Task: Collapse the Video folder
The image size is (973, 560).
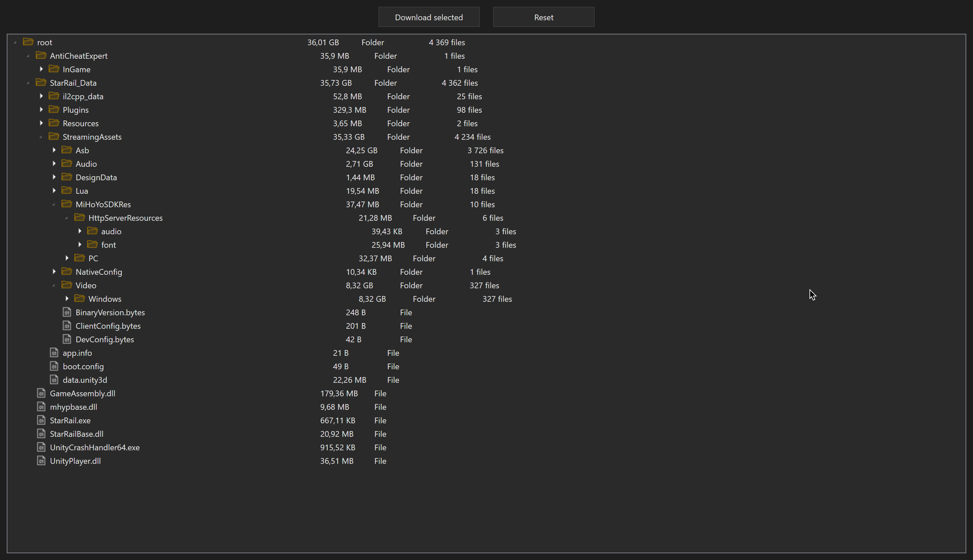Action: [x=53, y=285]
